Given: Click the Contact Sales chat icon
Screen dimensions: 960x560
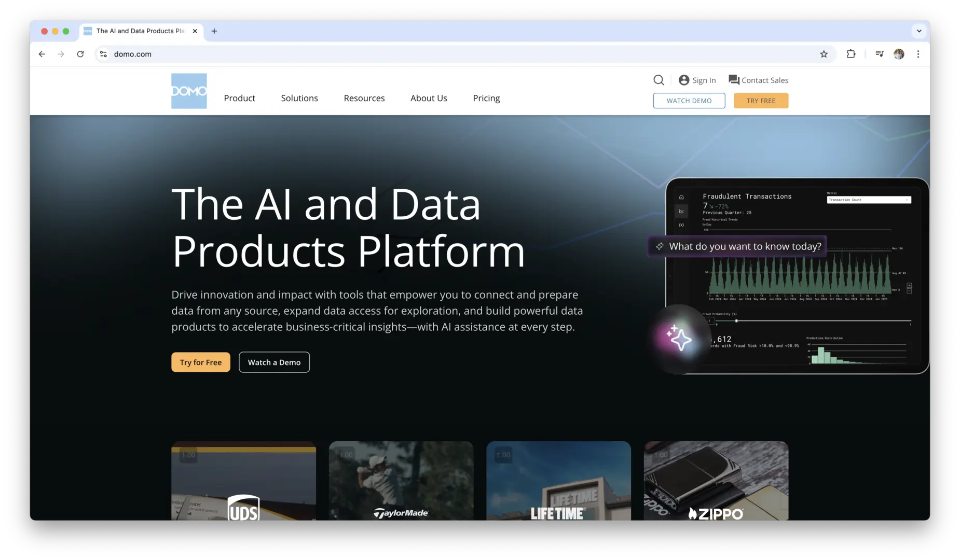Looking at the screenshot, I should pos(734,80).
